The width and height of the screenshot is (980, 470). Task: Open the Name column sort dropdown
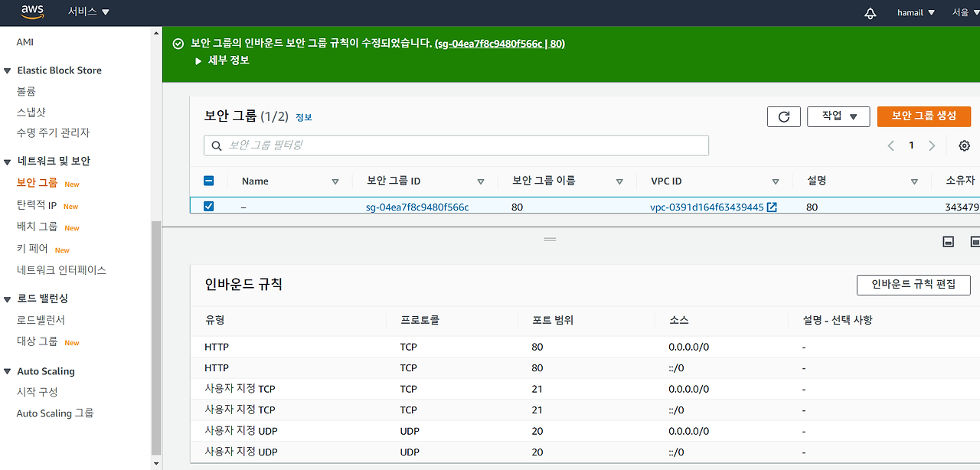tap(335, 181)
